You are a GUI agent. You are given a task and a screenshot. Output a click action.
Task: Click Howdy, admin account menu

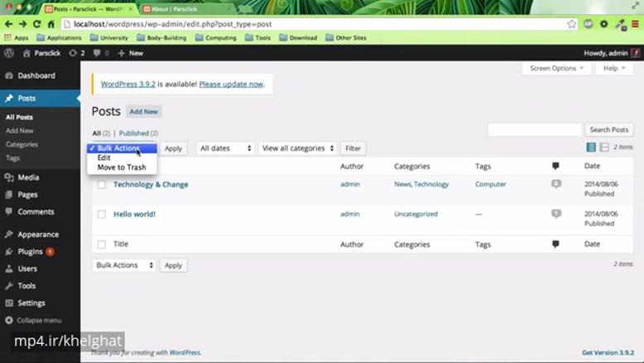click(612, 53)
